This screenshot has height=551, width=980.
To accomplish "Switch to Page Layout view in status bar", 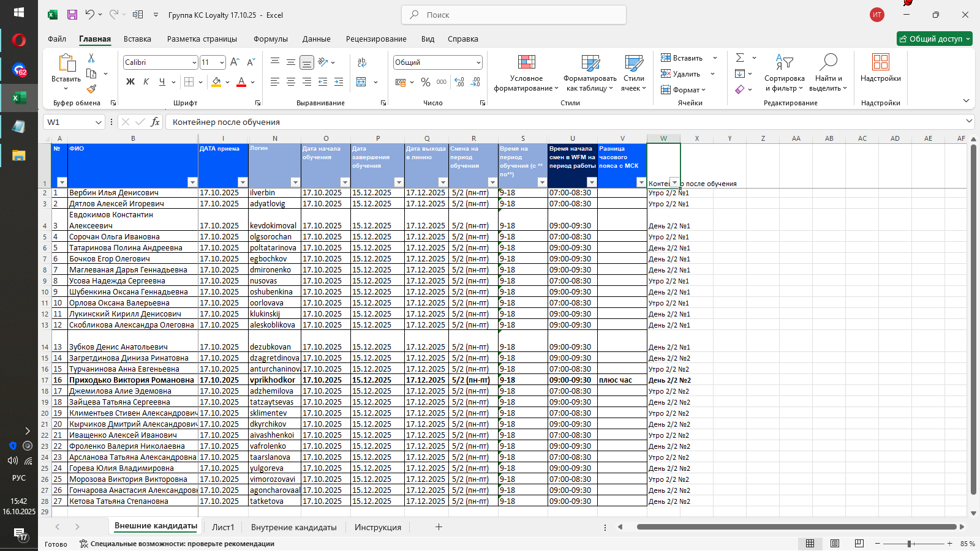I will click(835, 544).
